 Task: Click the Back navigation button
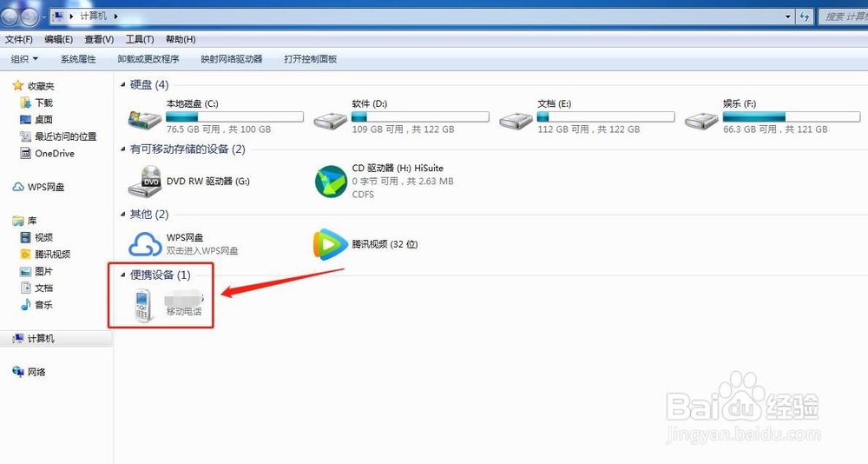click(x=10, y=17)
